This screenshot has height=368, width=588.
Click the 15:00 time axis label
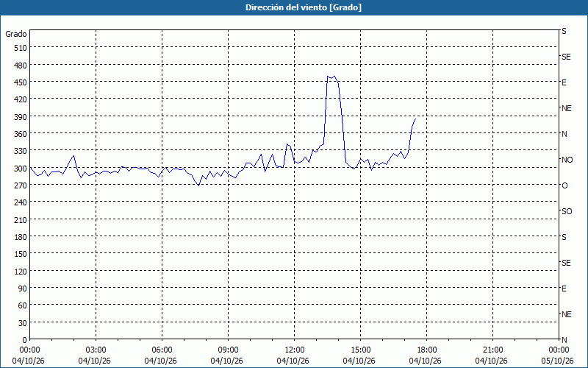coord(360,350)
